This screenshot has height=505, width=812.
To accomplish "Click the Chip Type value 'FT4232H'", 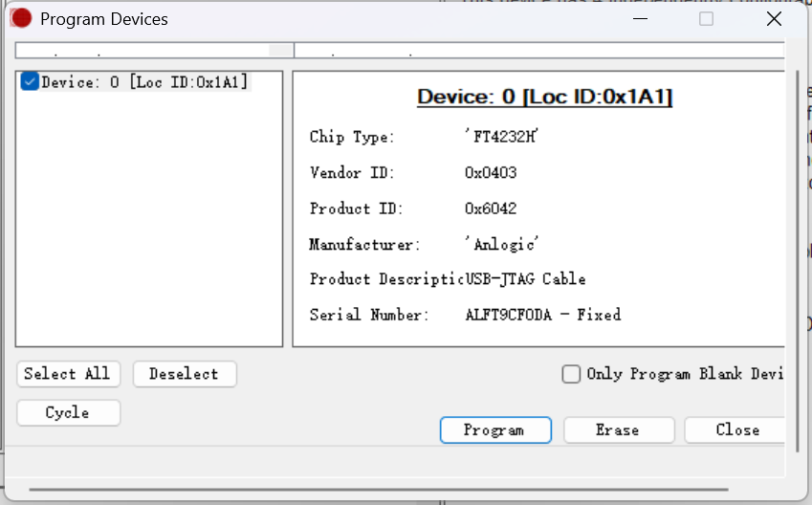I will pos(501,137).
